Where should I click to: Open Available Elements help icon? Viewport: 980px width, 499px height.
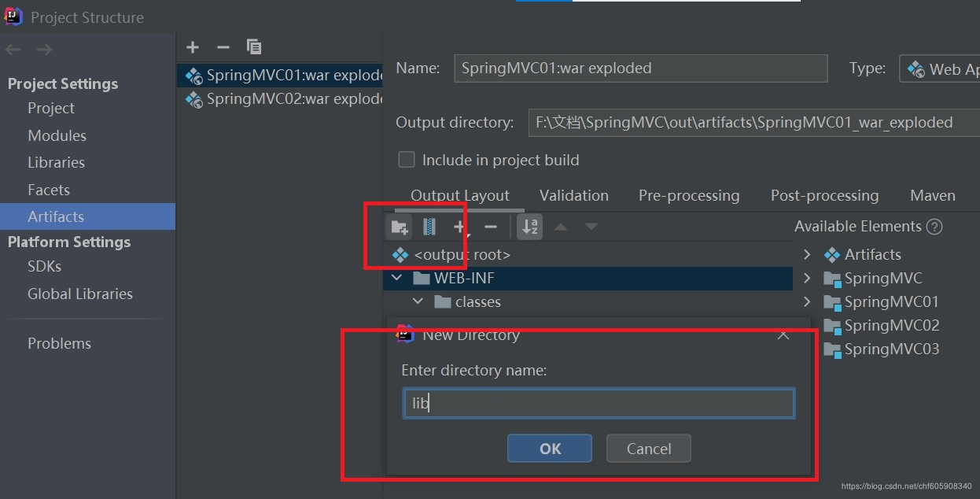934,227
